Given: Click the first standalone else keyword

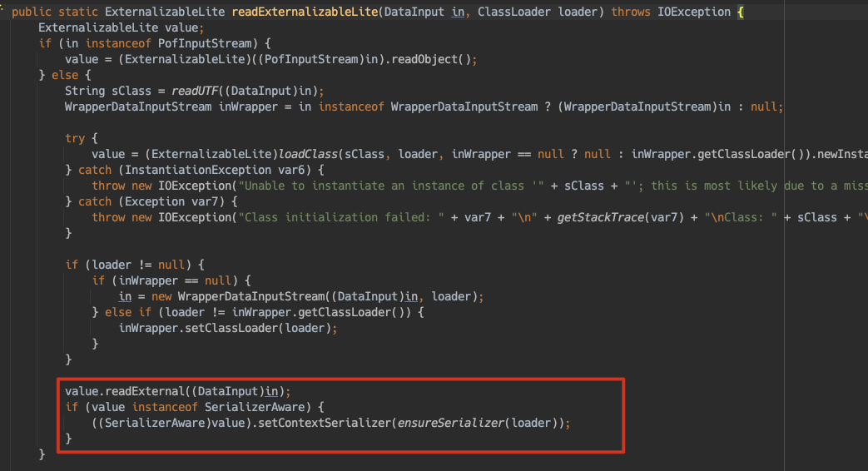Looking at the screenshot, I should pos(65,75).
